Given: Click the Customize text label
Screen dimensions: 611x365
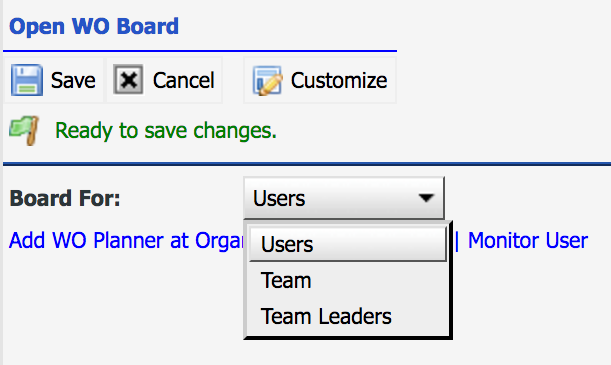Looking at the screenshot, I should pos(339,81).
